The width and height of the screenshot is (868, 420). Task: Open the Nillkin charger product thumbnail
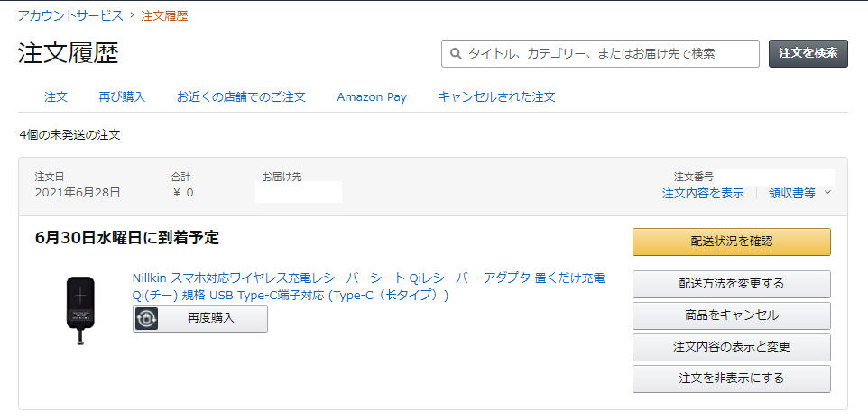pyautogui.click(x=81, y=310)
